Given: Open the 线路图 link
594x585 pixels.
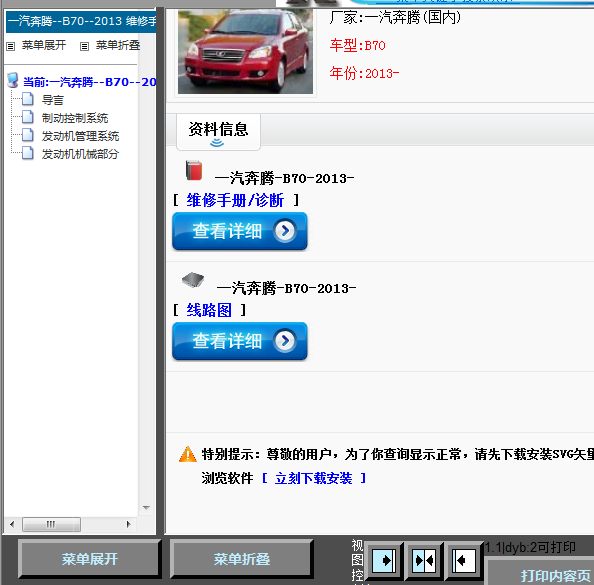Looking at the screenshot, I should pos(209,310).
